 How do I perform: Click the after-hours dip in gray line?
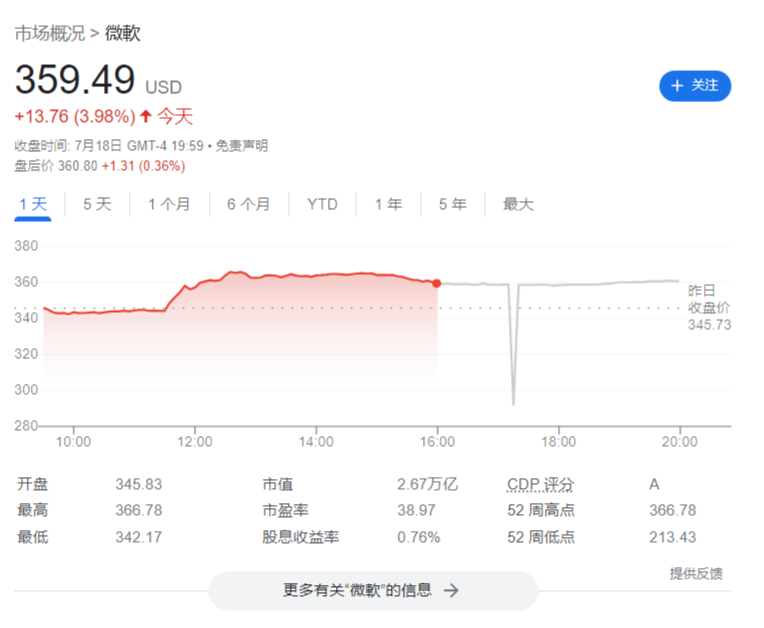pyautogui.click(x=514, y=400)
